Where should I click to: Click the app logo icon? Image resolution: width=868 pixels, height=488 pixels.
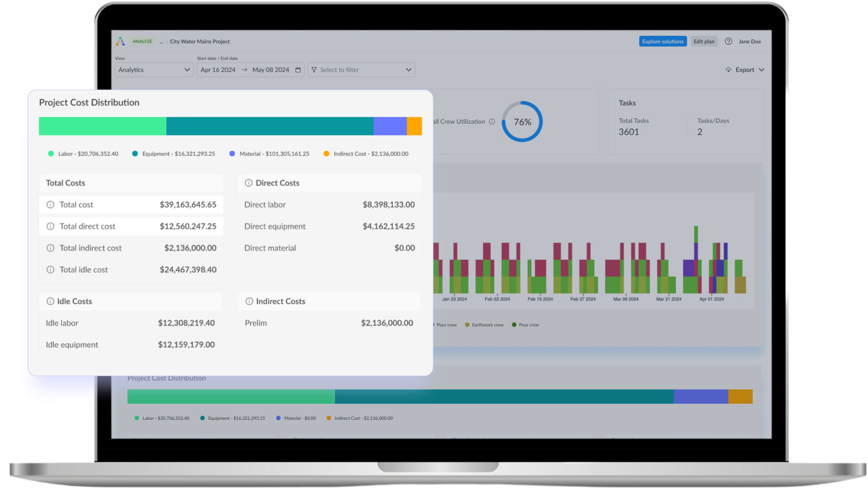coord(120,42)
